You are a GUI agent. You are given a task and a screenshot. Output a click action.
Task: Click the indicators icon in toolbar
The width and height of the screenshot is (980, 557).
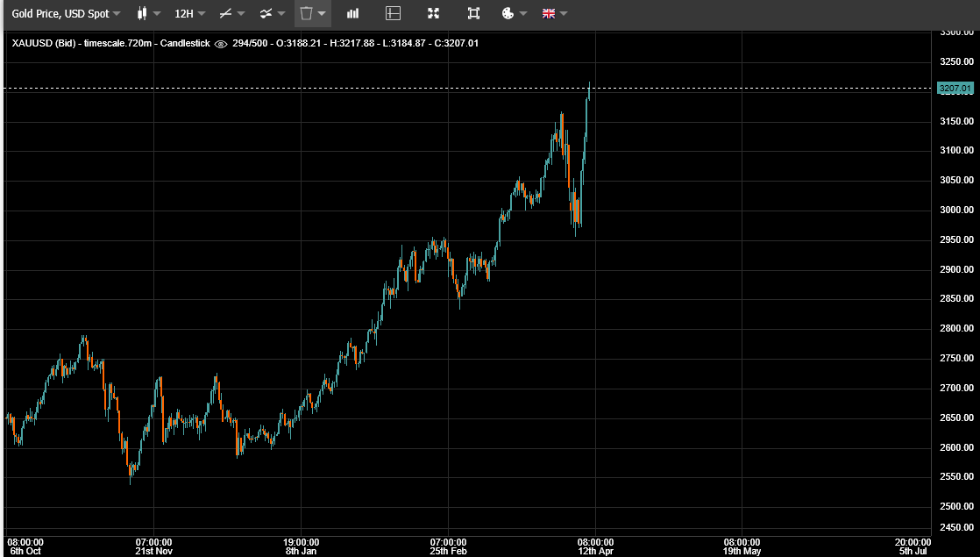[x=266, y=13]
